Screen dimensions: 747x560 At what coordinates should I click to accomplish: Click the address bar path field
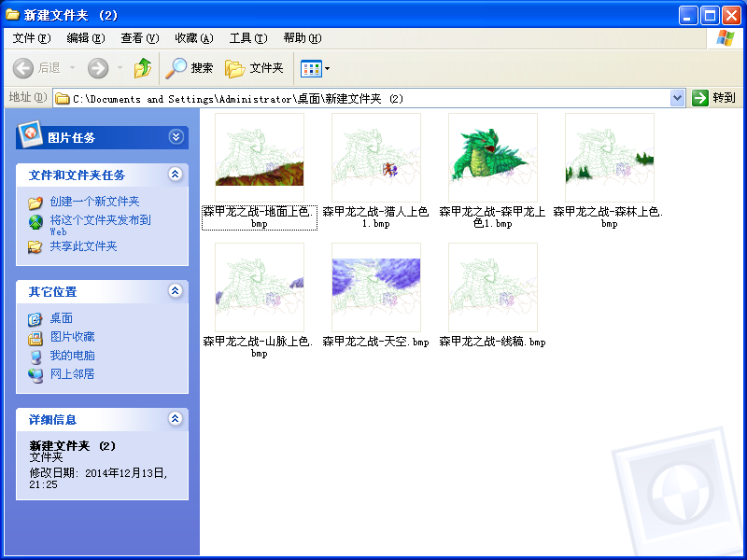(x=361, y=99)
